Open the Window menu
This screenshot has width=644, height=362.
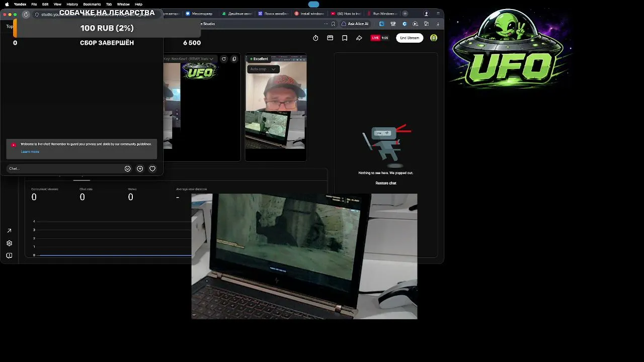click(123, 4)
